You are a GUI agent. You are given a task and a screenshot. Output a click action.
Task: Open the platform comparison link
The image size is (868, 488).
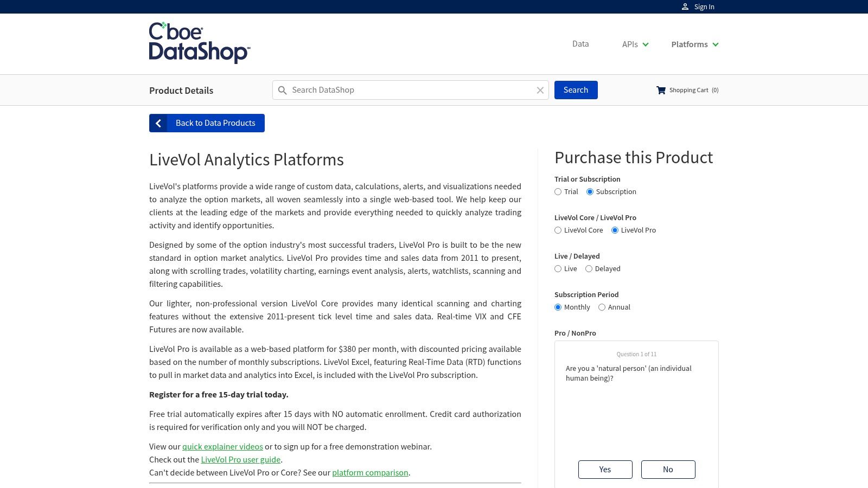370,473
